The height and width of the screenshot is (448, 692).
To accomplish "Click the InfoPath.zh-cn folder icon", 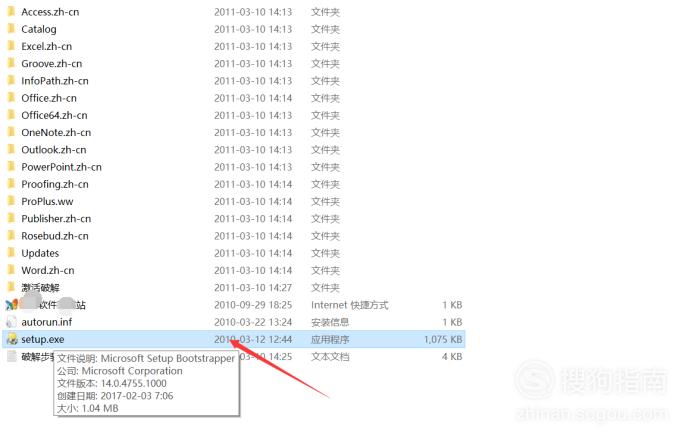I will (x=11, y=80).
